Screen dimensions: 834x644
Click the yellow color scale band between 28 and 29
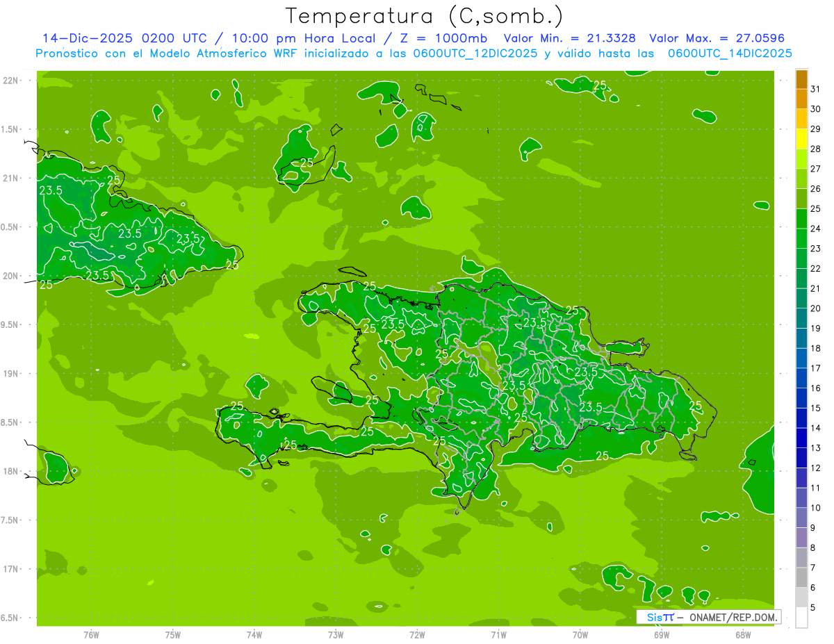tap(801, 139)
